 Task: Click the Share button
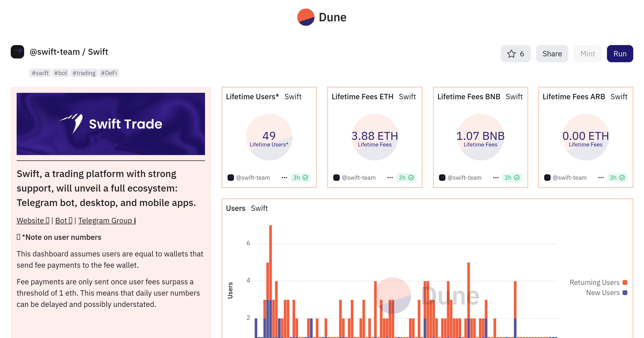[x=552, y=54]
